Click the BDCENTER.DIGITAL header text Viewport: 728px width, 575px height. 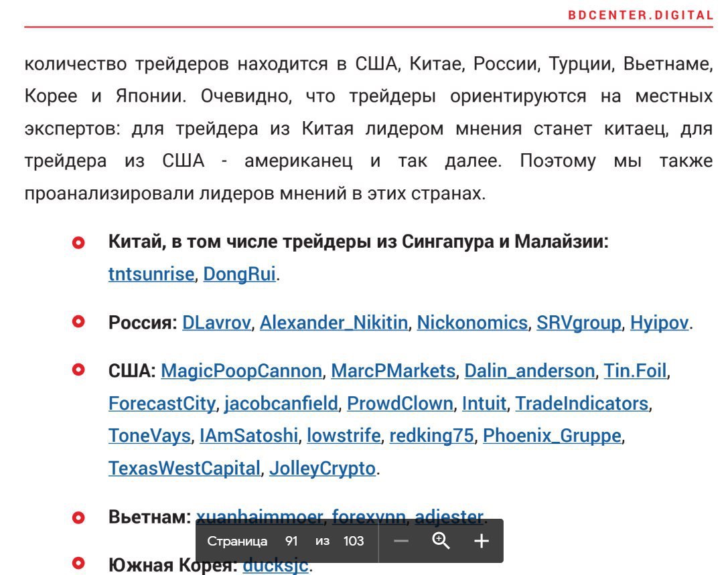pos(641,15)
